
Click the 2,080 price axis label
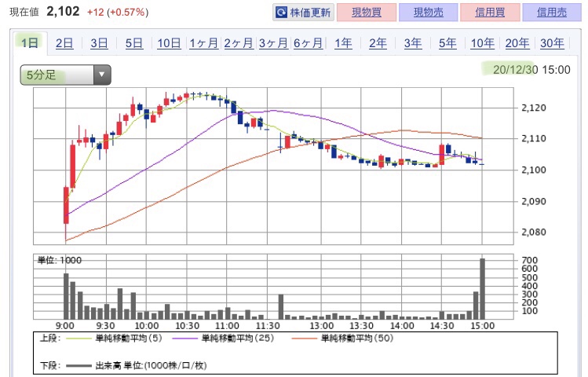pos(534,232)
